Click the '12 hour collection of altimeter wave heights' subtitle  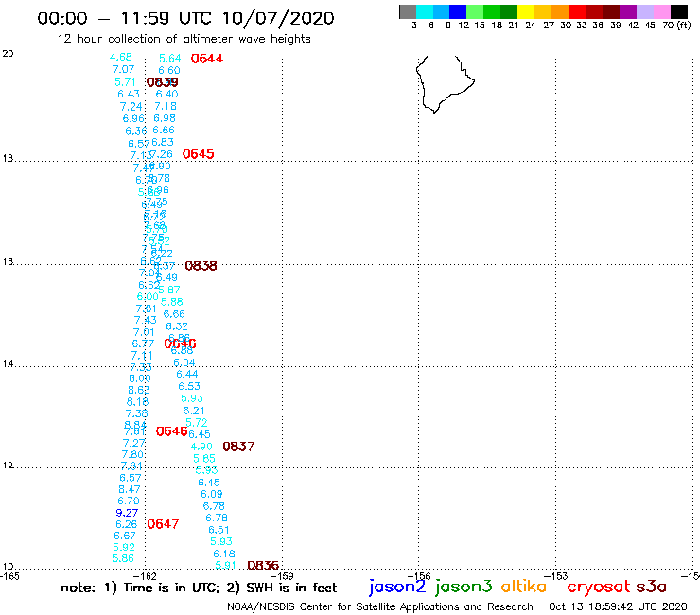click(x=184, y=40)
